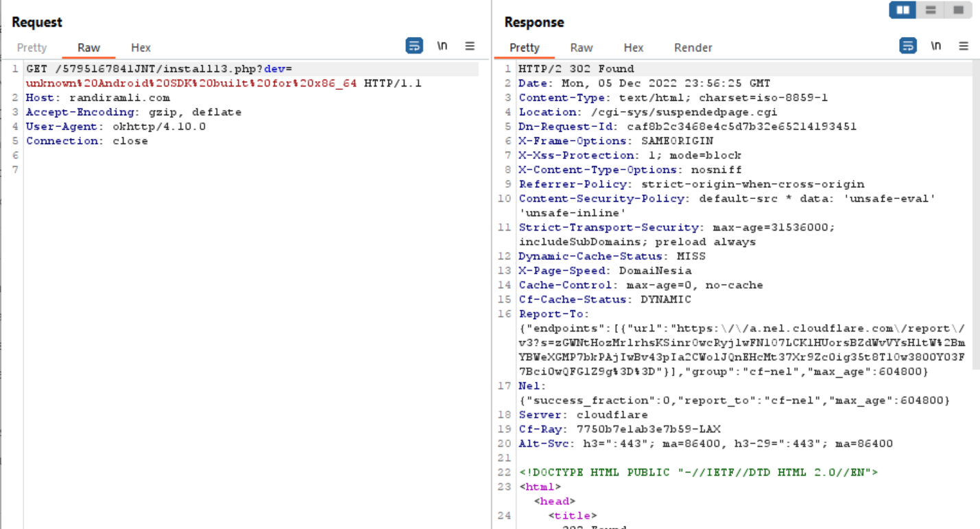Click the User-Agent okhttp/4.10.0 line
Image resolution: width=980 pixels, height=529 pixels.
point(116,126)
